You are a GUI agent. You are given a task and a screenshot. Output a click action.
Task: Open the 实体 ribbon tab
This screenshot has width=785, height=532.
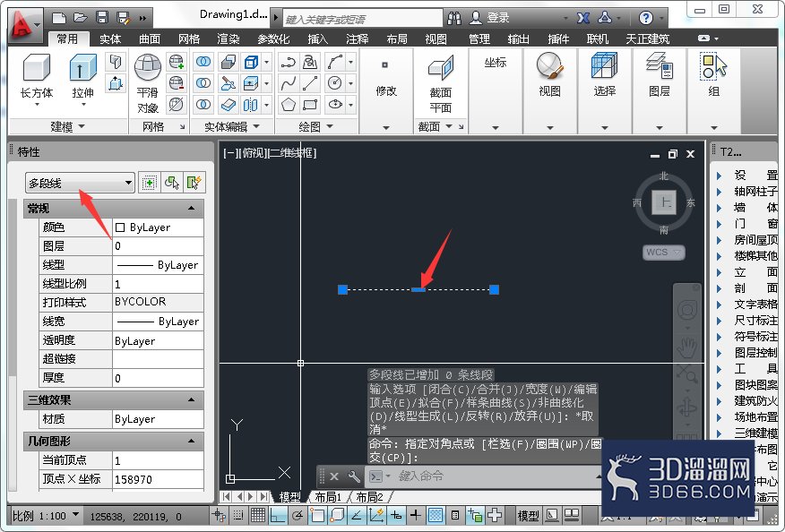click(x=110, y=39)
